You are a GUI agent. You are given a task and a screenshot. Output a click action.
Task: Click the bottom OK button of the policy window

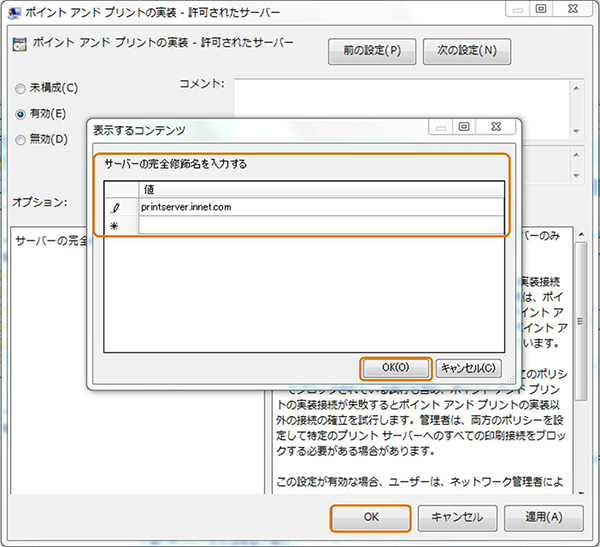click(370, 517)
